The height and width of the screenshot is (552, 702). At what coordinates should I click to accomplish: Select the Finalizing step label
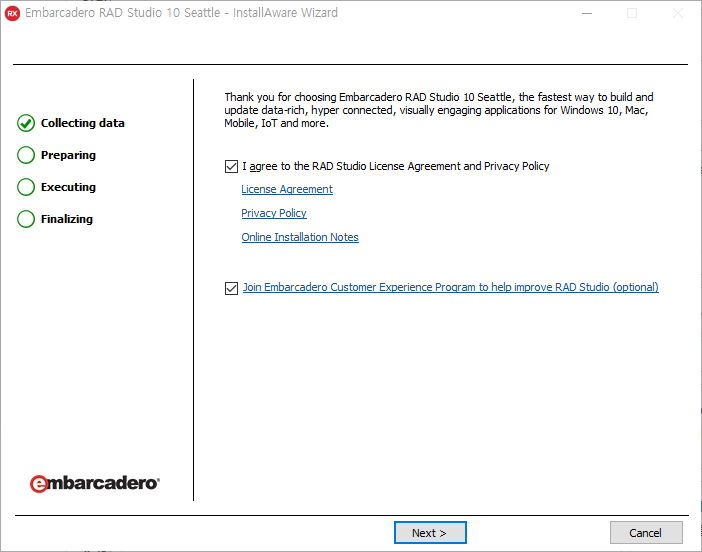tap(66, 219)
